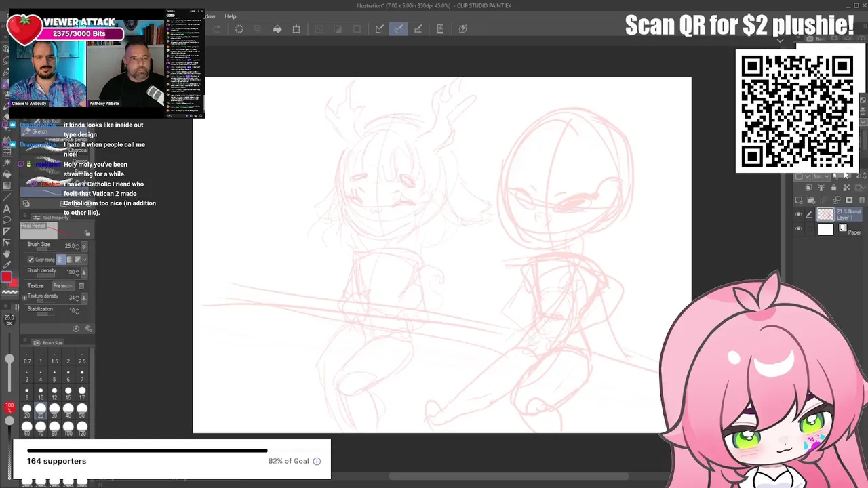Click the main red color swatch

tap(6, 277)
